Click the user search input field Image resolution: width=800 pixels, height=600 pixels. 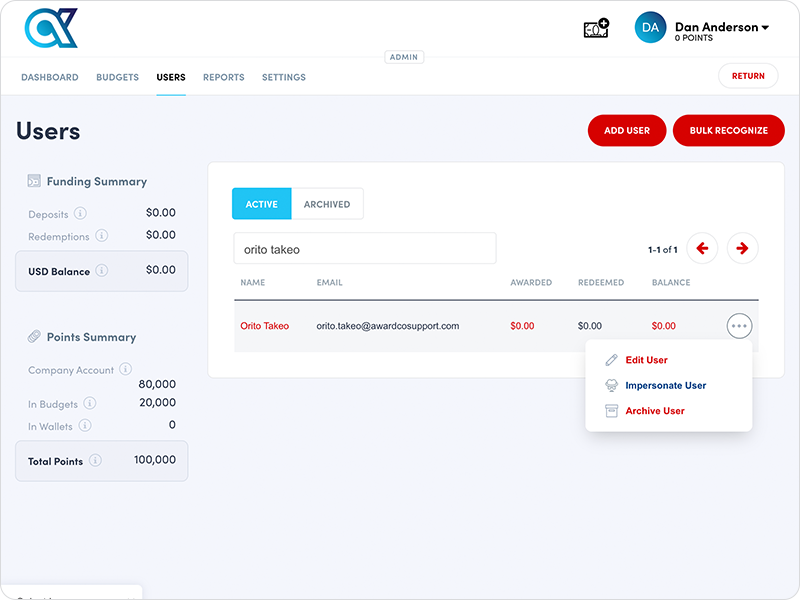click(x=364, y=249)
